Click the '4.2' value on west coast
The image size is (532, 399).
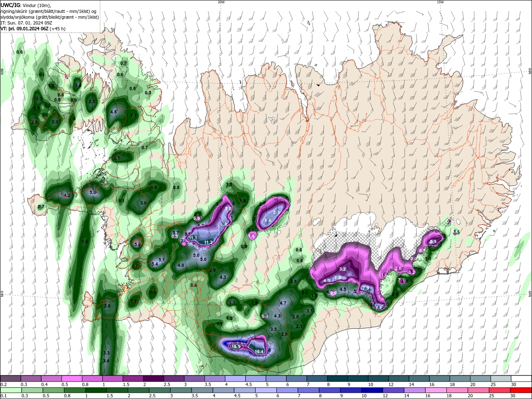[66, 195]
